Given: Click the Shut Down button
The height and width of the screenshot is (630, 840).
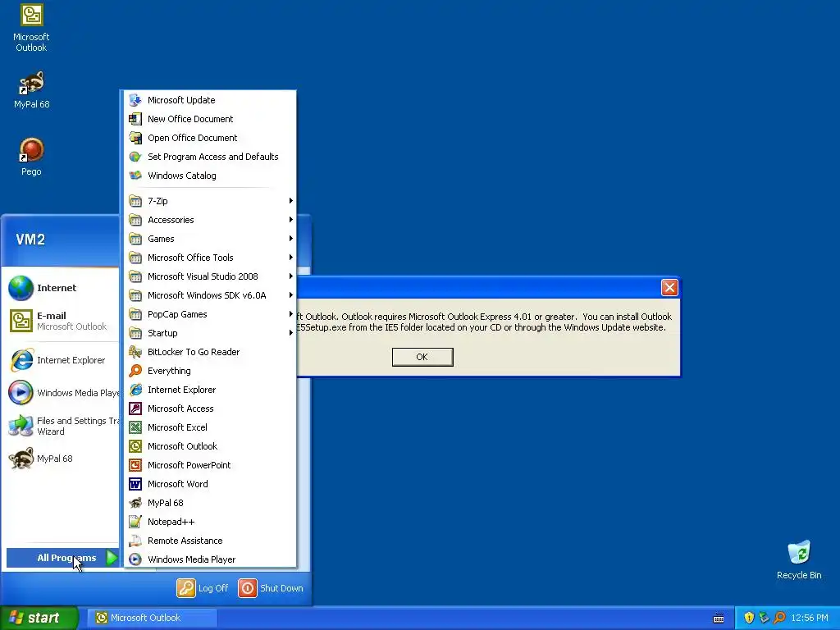Looking at the screenshot, I should click(x=271, y=587).
